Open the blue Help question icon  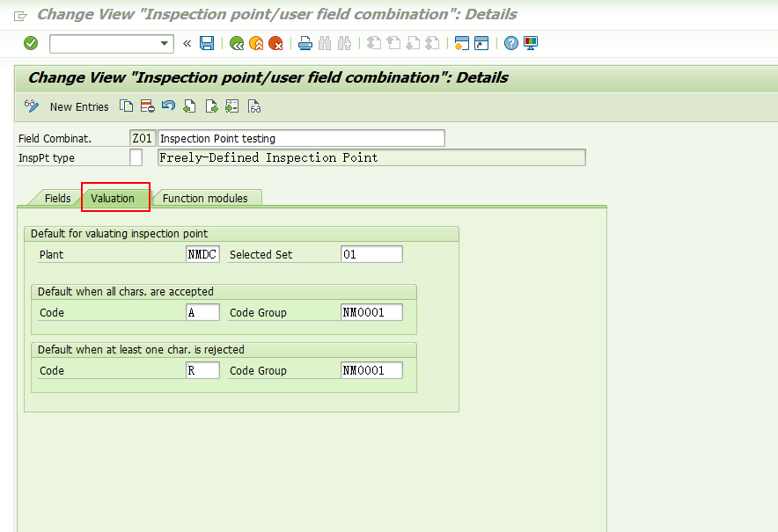[511, 44]
